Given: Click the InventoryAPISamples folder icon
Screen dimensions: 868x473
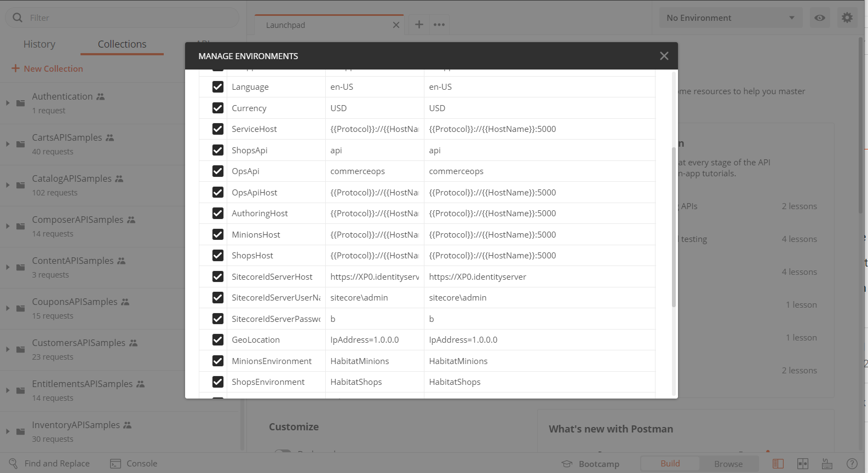Looking at the screenshot, I should click(x=21, y=431).
